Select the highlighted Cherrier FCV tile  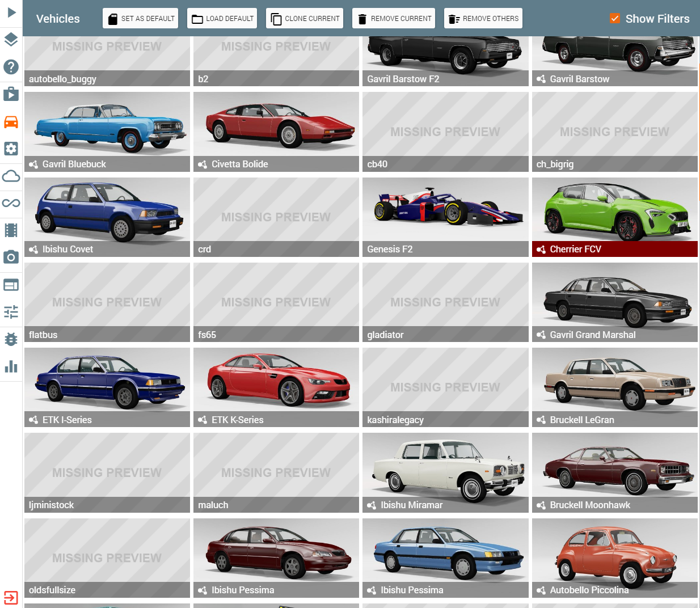tap(615, 217)
